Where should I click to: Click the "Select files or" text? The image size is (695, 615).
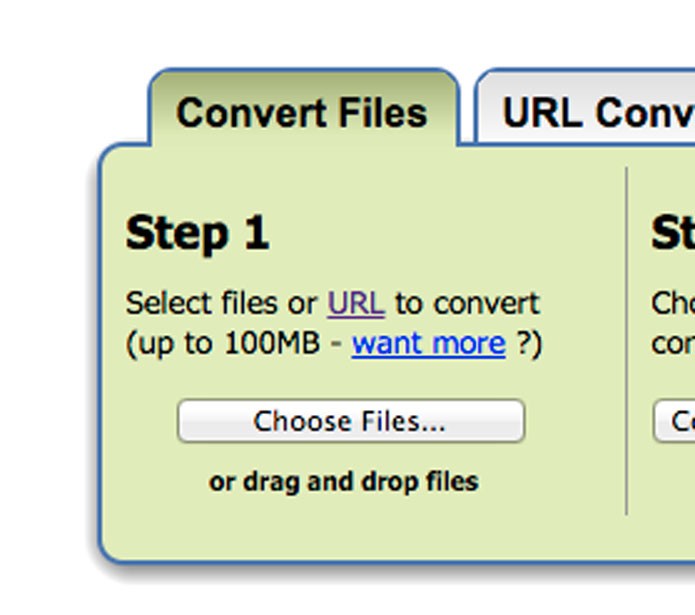tap(221, 304)
